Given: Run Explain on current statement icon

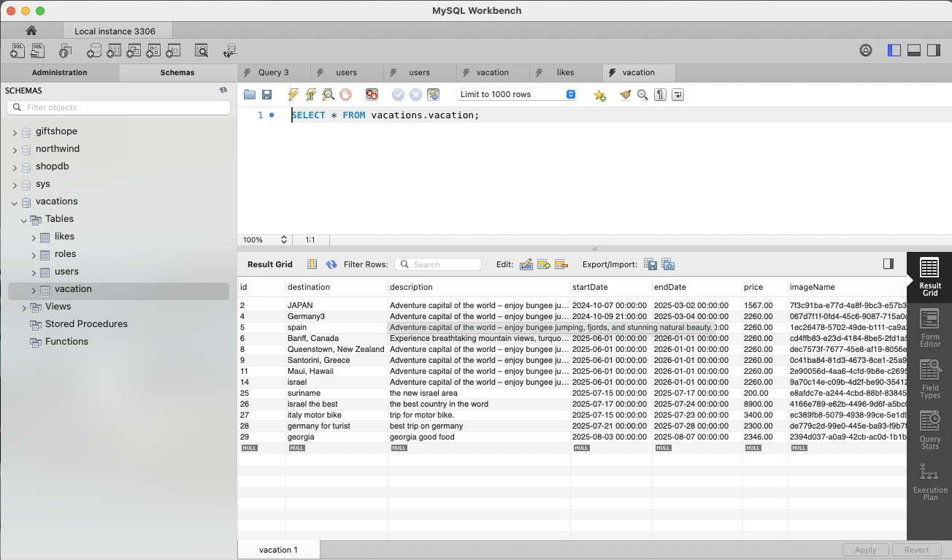Looking at the screenshot, I should point(329,95).
